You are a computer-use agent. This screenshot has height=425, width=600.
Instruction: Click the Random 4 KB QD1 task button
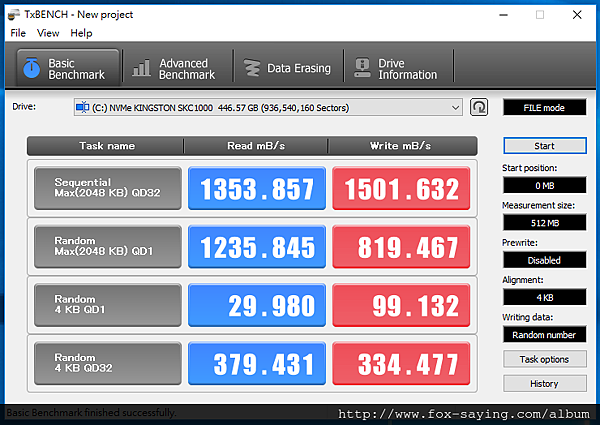[108, 305]
